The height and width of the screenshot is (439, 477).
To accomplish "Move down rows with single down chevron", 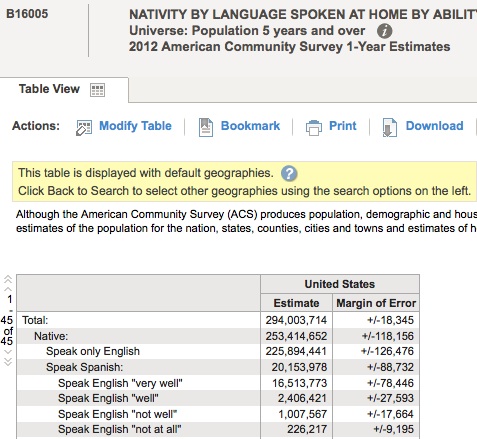I will 8,352.
